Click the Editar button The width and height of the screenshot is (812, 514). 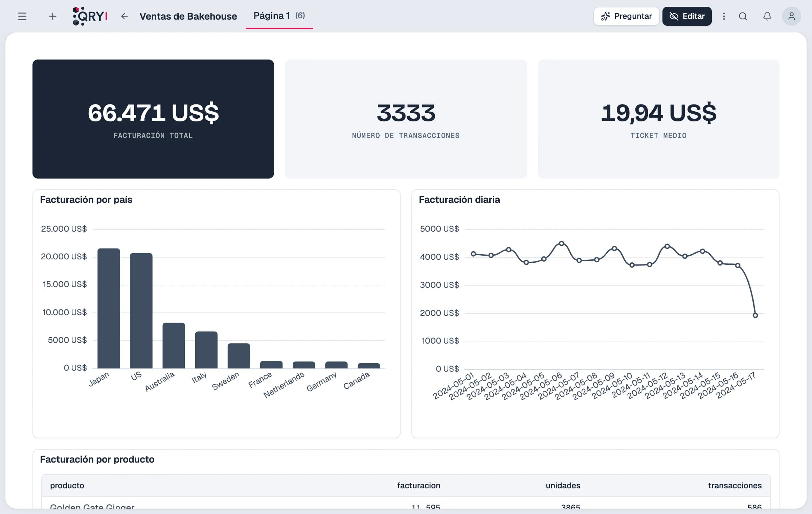pos(687,16)
